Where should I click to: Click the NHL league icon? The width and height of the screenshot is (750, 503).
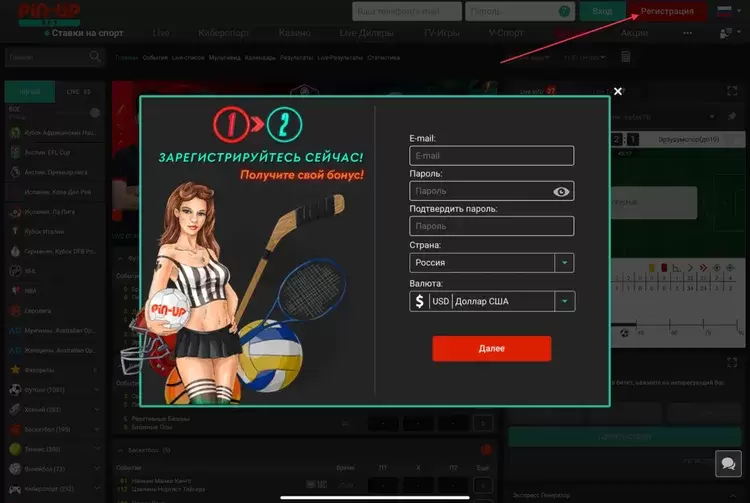pyautogui.click(x=15, y=271)
